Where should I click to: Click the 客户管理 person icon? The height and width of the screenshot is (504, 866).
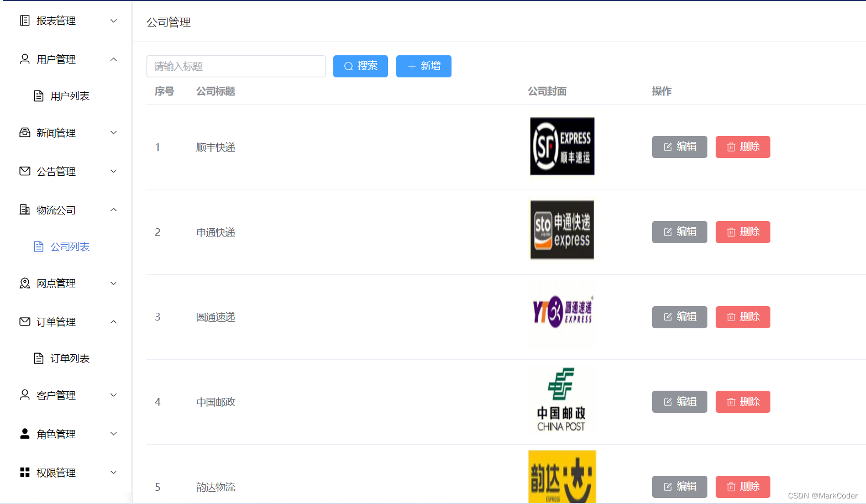click(25, 395)
